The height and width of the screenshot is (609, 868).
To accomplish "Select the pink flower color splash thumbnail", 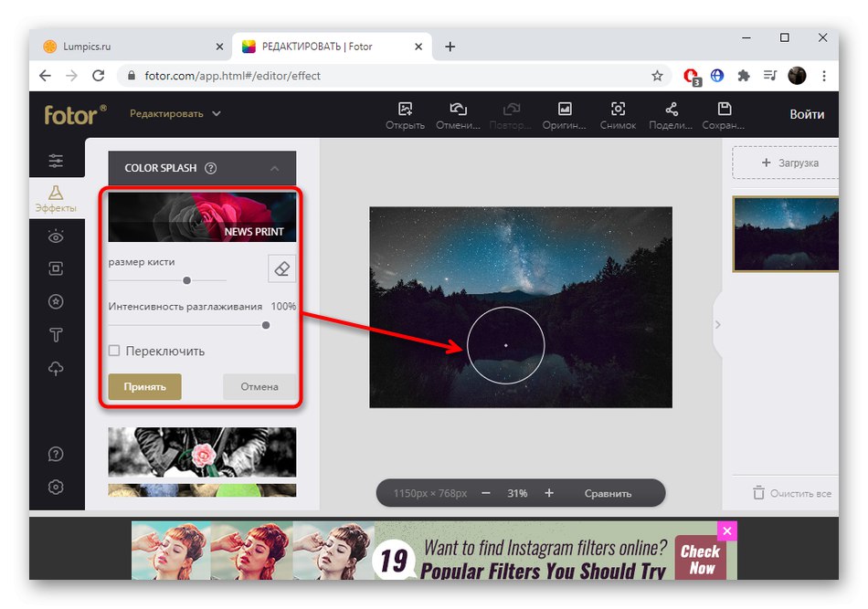I will 202,452.
